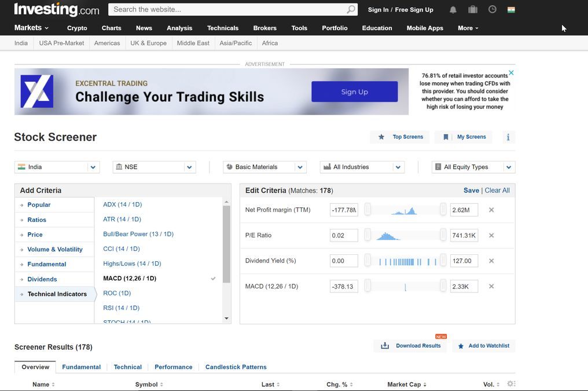
Task: Click the Clear All link
Action: pos(497,191)
